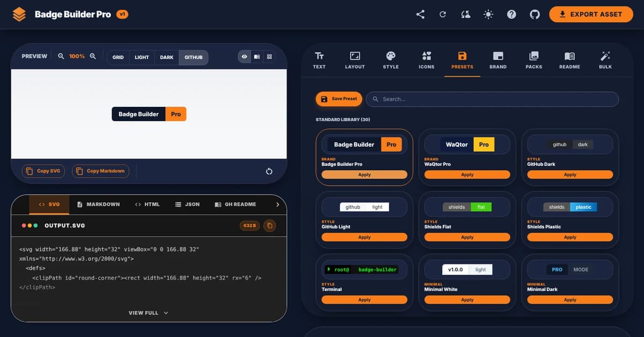
Task: Apply the Shields Plastic preset
Action: tap(570, 237)
